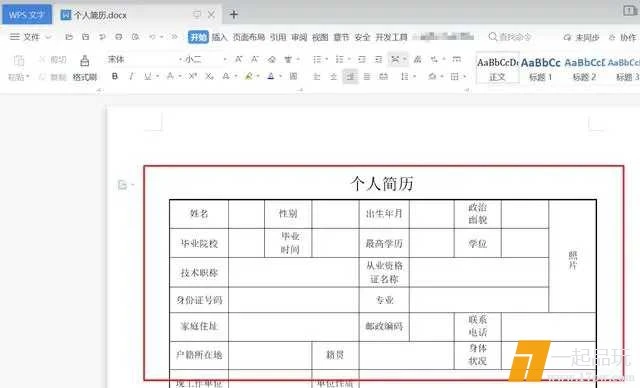Switch to the 插入 ribbon tab
Viewport: 640px width, 388px height.
tap(219, 37)
